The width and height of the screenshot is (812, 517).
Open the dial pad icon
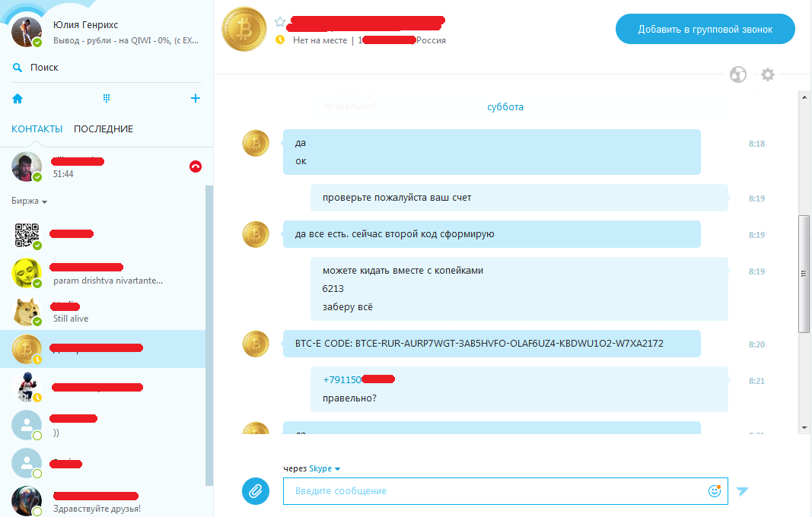click(x=107, y=98)
